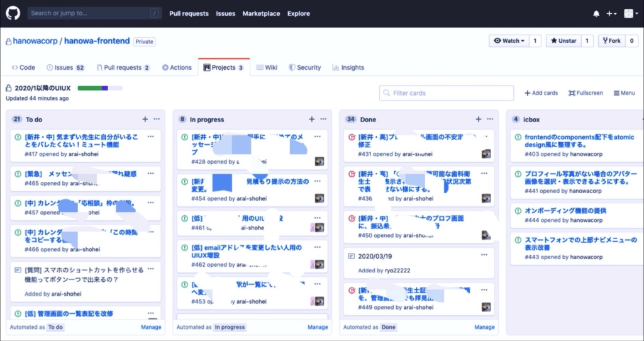
Task: Open options for card #428
Action: 318,137
